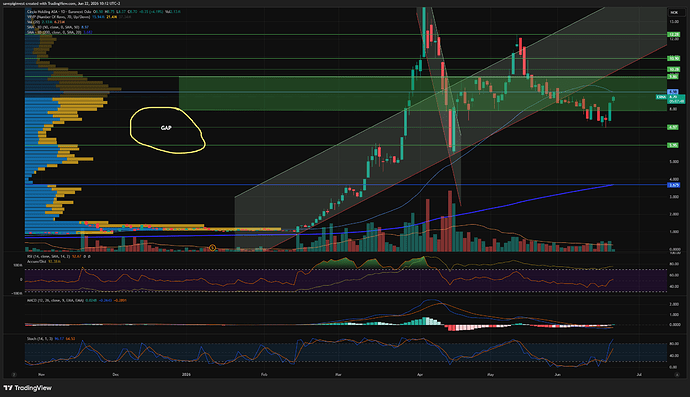Select the SMA 50 indicator legend
Viewport: 690px width, 397px height.
point(58,27)
